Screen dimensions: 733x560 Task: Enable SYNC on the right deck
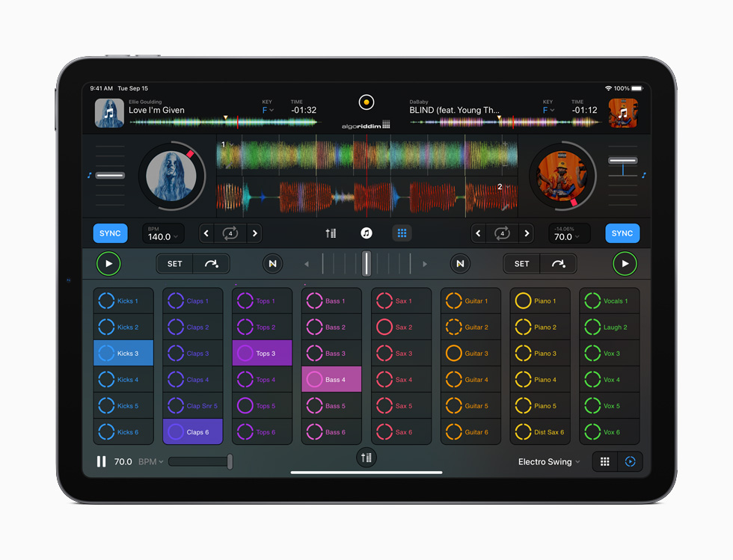click(x=622, y=233)
